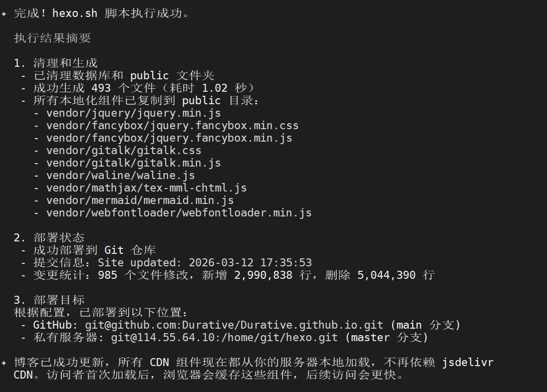Click the jquery.fancybox.min.js file path
The width and height of the screenshot is (547, 392).
169,138
